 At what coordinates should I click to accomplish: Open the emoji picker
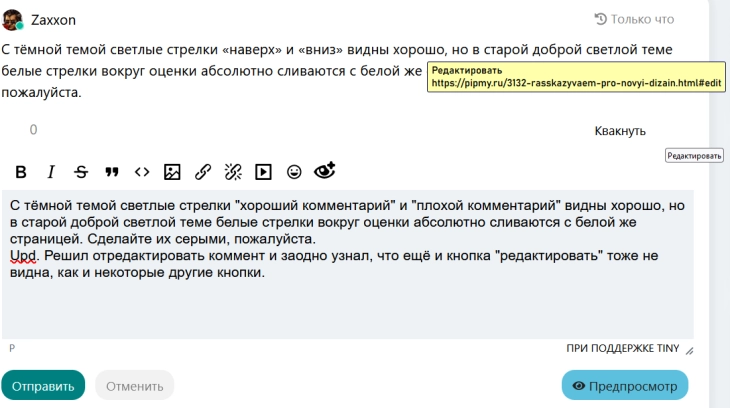click(x=294, y=172)
